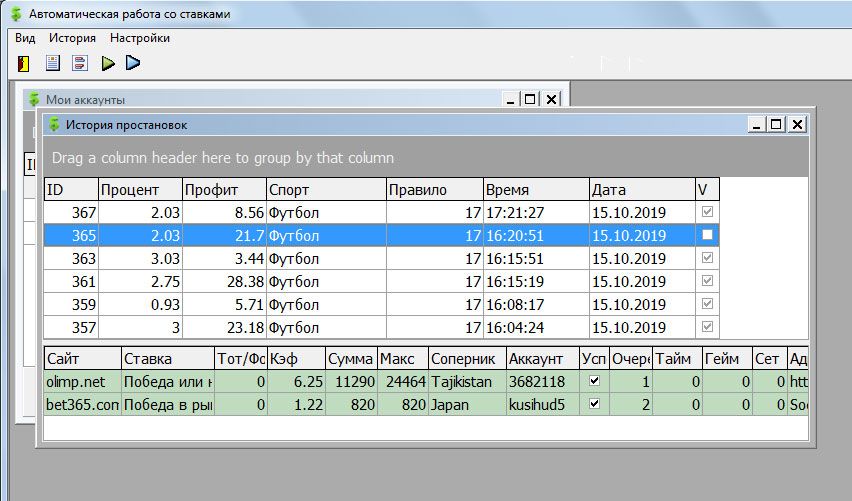Toggle the V checkbox in row 365

point(708,236)
